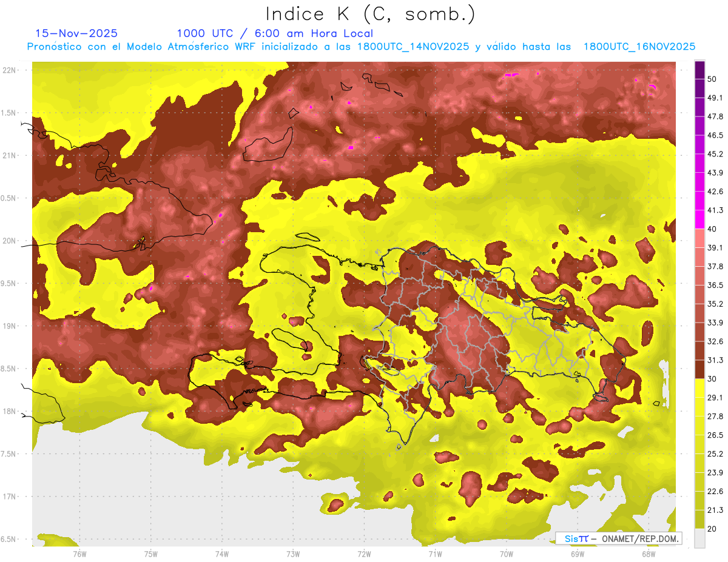Click the '36.5' legend value
This screenshot has height=562, width=728.
coord(715,285)
